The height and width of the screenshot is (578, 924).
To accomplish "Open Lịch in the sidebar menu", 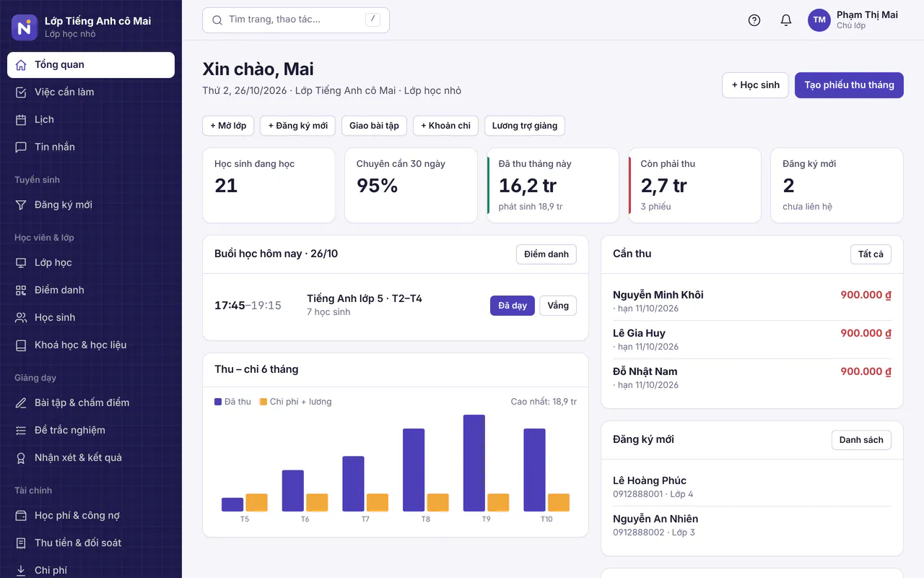I will [x=91, y=120].
